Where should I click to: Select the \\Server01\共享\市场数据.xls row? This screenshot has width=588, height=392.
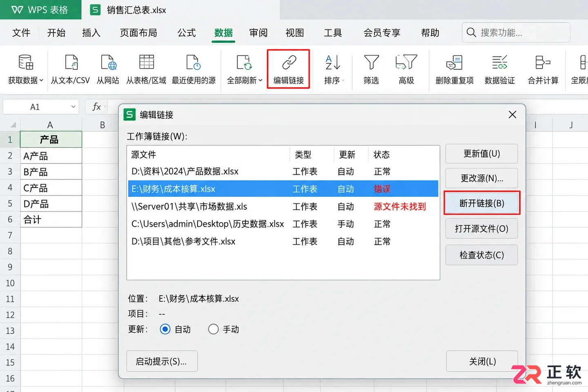[283, 207]
